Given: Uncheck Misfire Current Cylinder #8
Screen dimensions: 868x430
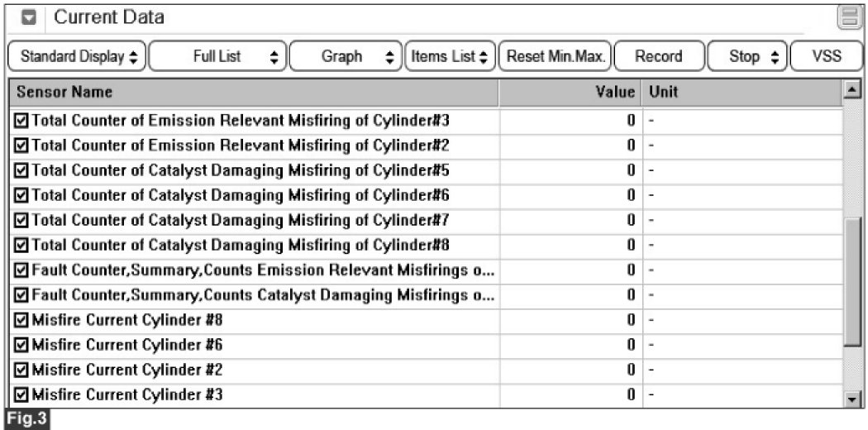Looking at the screenshot, I should pos(22,320).
